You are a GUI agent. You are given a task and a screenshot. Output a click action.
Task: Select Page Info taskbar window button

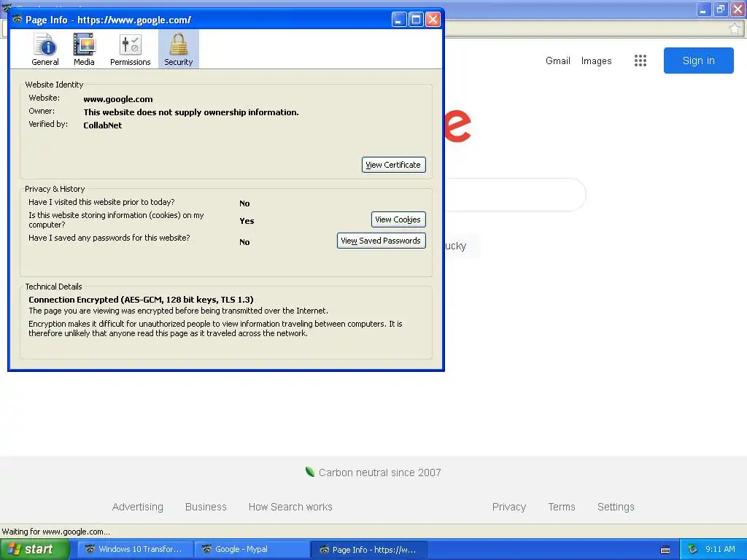click(368, 550)
